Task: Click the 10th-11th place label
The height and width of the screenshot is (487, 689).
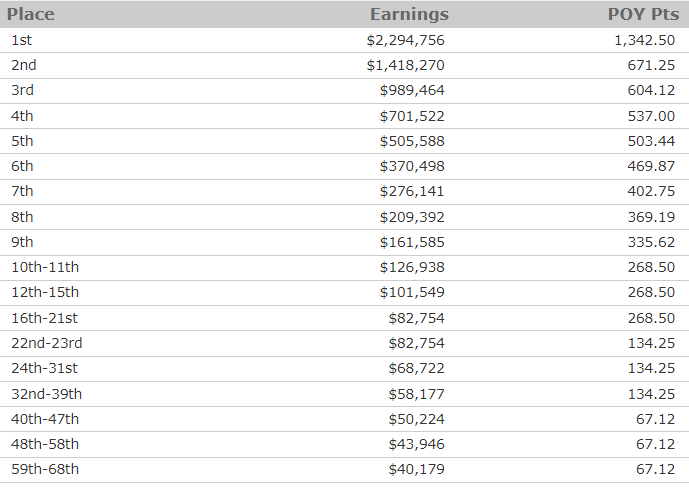Action: 45,267
